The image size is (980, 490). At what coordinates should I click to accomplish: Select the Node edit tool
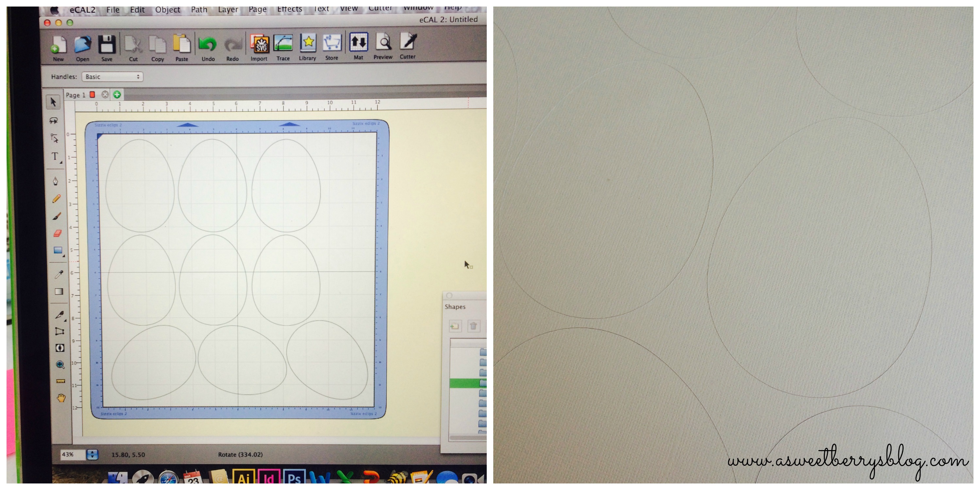55,138
